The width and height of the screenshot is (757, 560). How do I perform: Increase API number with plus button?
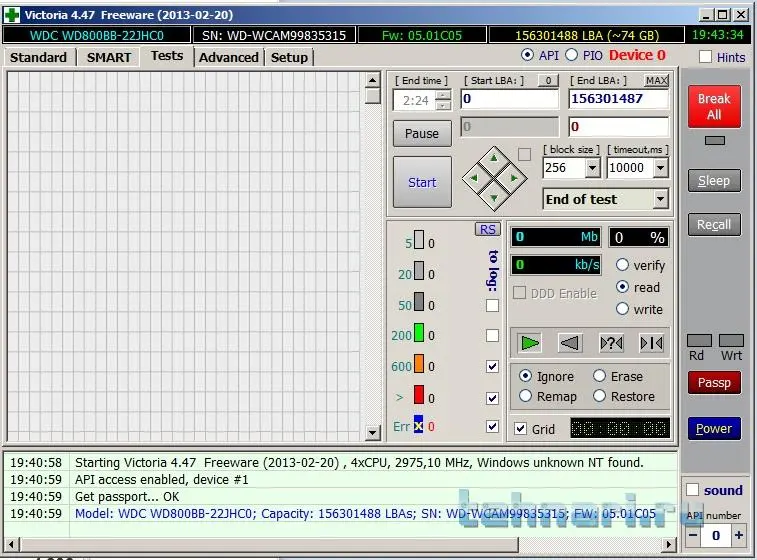pyautogui.click(x=739, y=535)
